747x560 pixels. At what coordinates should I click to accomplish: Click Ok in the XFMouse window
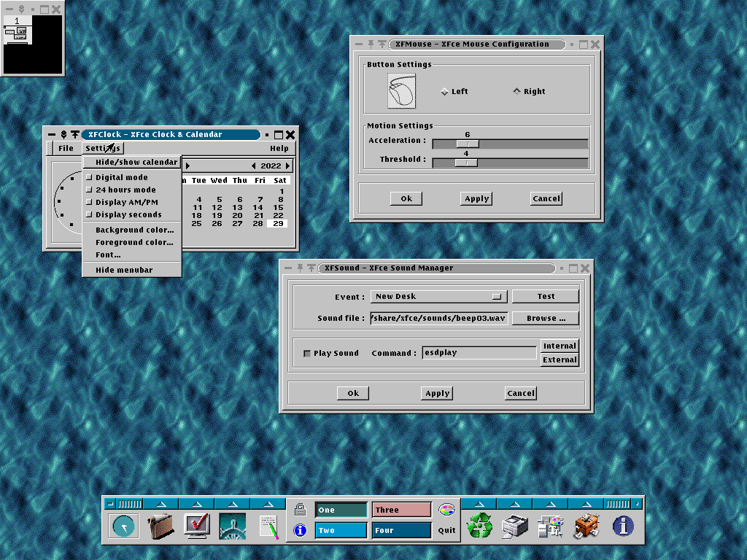point(406,198)
